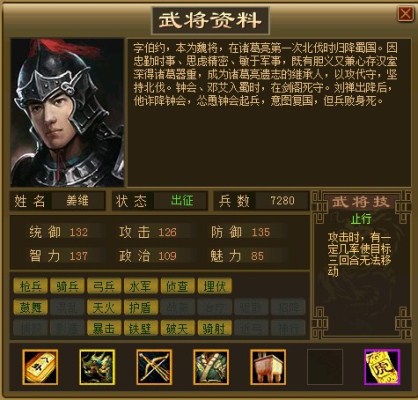
Task: Select the bronze ding cauldron icon
Action: (268, 367)
